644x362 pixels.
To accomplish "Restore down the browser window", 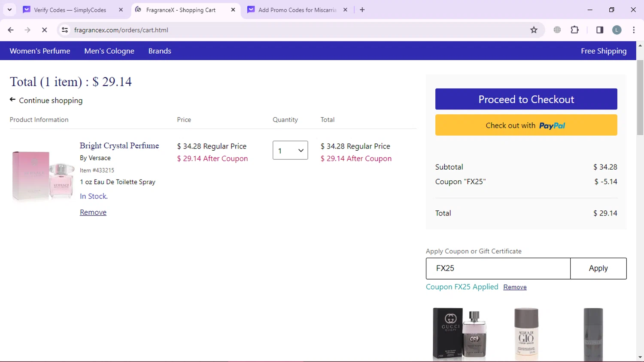I will click(612, 9).
